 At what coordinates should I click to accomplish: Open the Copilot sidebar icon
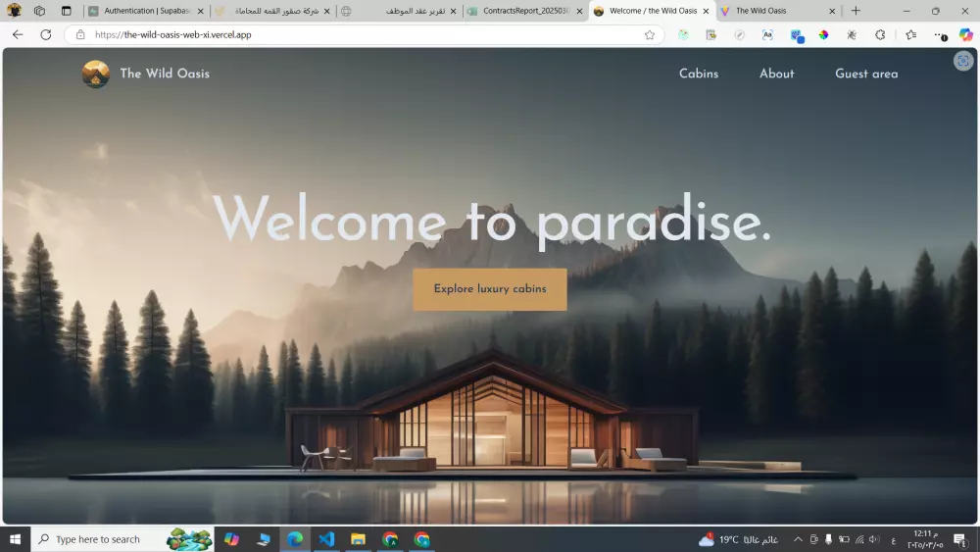point(966,35)
